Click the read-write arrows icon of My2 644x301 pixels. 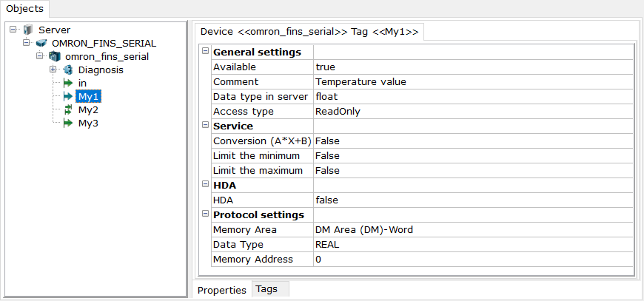pyautogui.click(x=68, y=110)
